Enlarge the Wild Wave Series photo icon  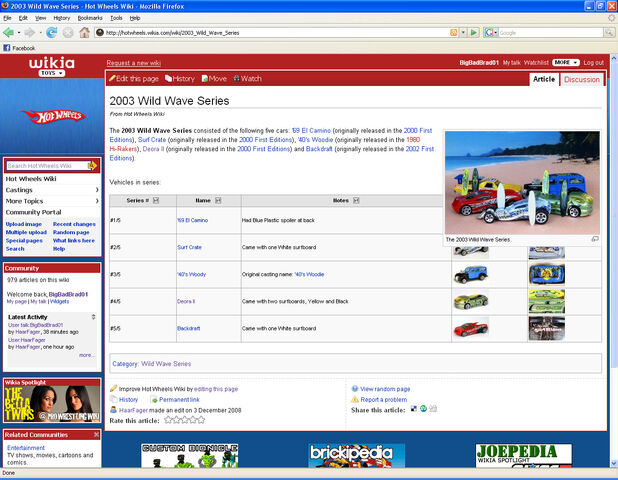tap(595, 239)
